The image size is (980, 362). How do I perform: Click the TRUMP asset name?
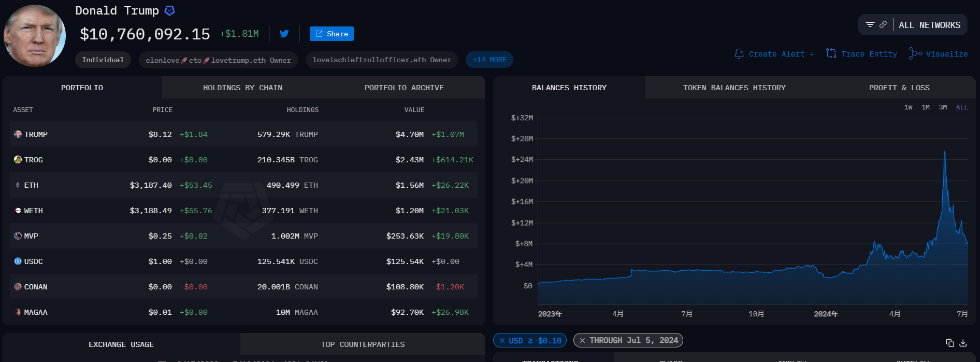click(x=36, y=134)
